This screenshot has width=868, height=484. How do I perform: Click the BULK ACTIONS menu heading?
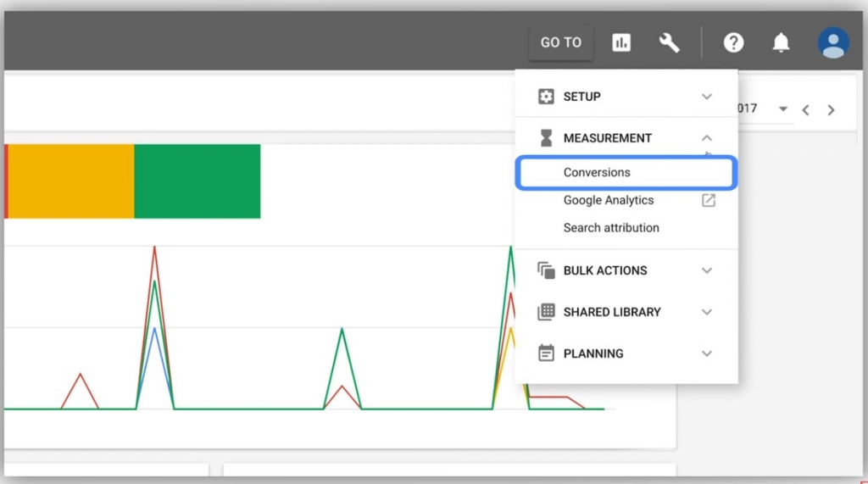point(605,270)
